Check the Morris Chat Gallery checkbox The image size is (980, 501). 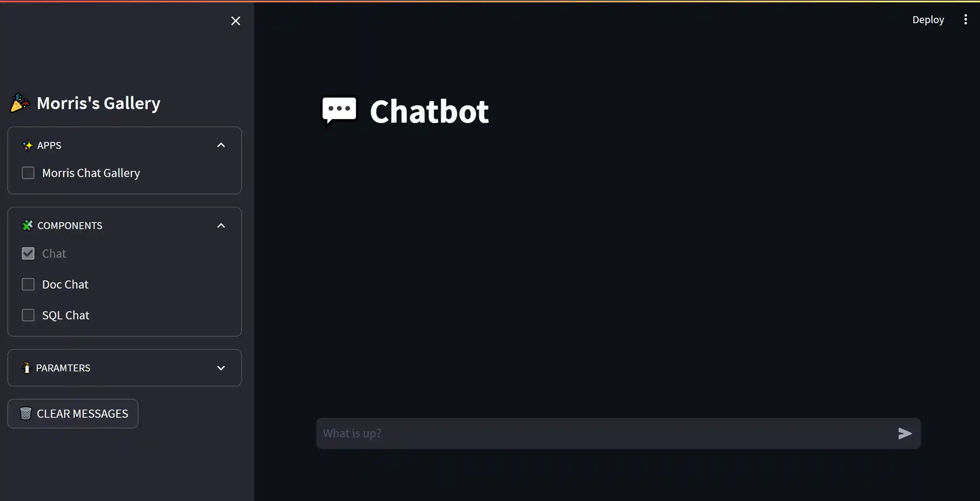[28, 173]
